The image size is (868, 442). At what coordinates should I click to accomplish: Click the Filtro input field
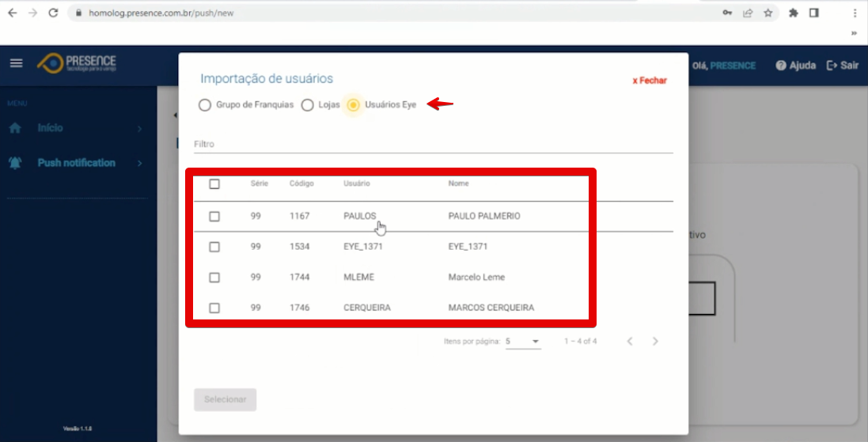(434, 144)
